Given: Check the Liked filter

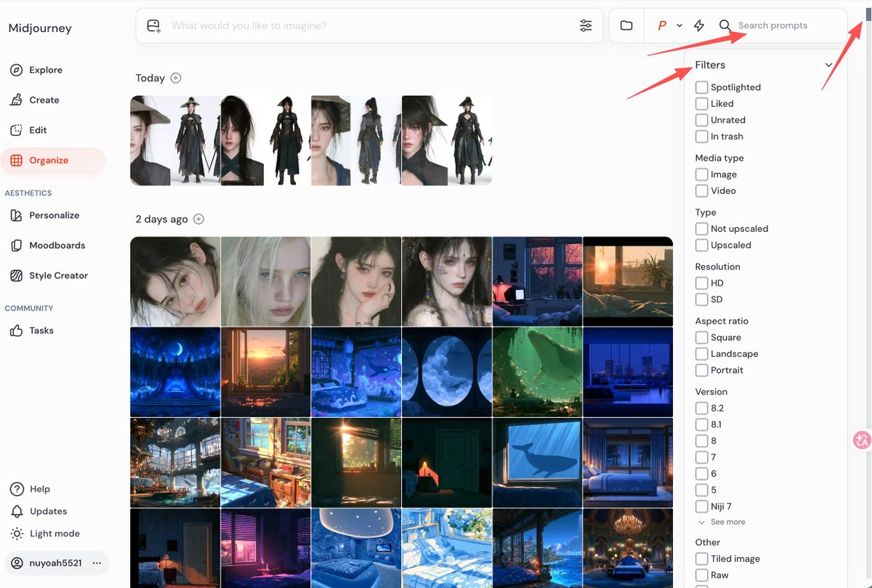Looking at the screenshot, I should 701,103.
